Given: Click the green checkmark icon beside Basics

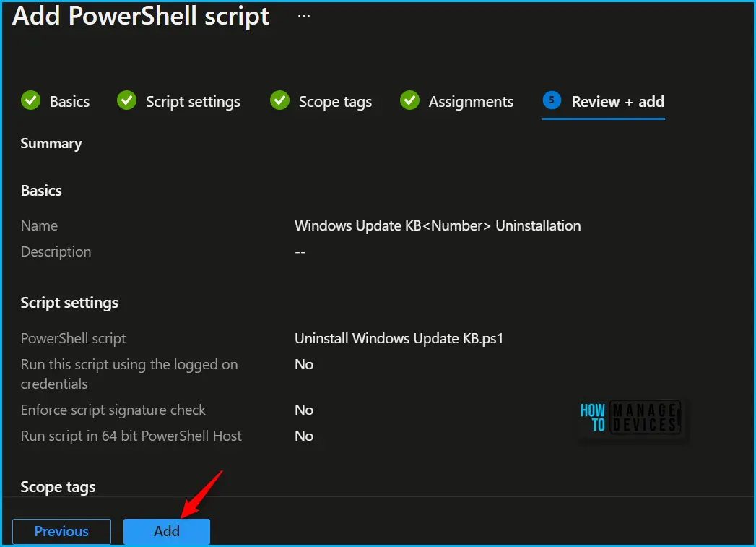Looking at the screenshot, I should pos(31,100).
